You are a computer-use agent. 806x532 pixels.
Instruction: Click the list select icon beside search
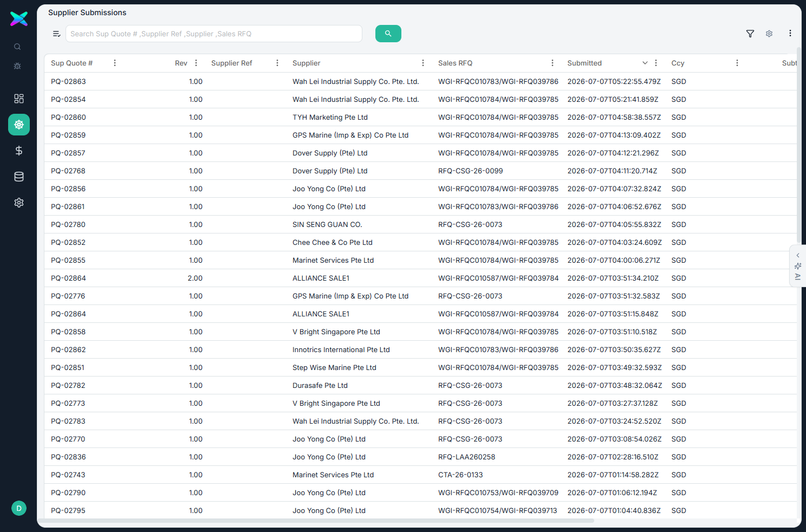point(56,34)
